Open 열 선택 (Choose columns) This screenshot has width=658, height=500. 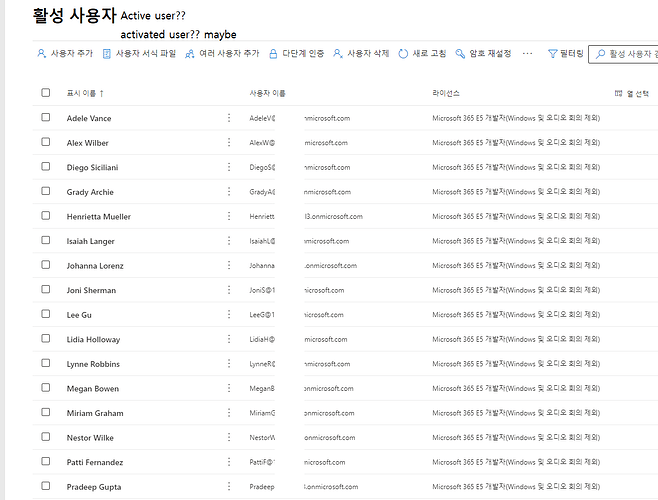tap(630, 93)
